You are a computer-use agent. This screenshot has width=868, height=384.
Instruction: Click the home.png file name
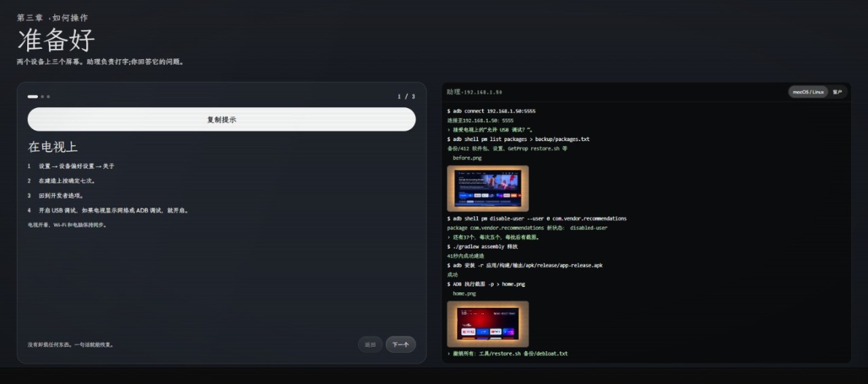[465, 294]
